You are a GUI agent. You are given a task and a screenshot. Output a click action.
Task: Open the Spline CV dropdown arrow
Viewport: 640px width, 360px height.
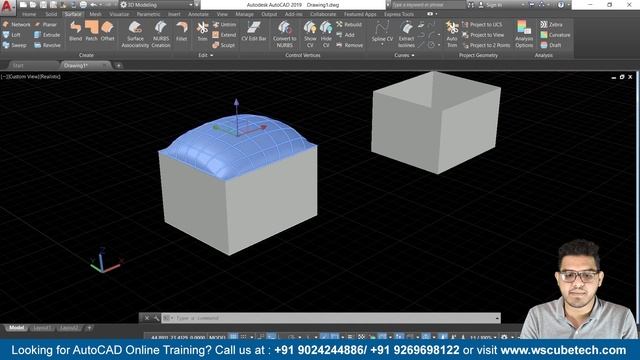[x=382, y=45]
